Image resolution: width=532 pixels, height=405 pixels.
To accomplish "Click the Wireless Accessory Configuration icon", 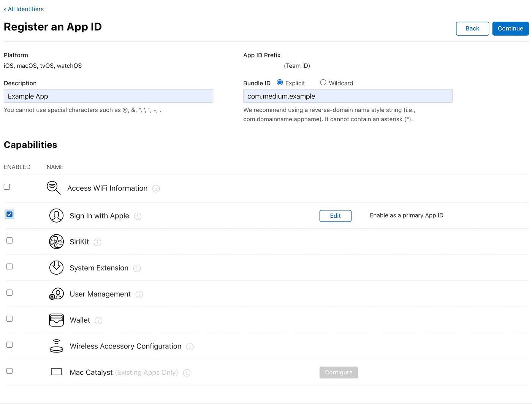I will [x=56, y=346].
